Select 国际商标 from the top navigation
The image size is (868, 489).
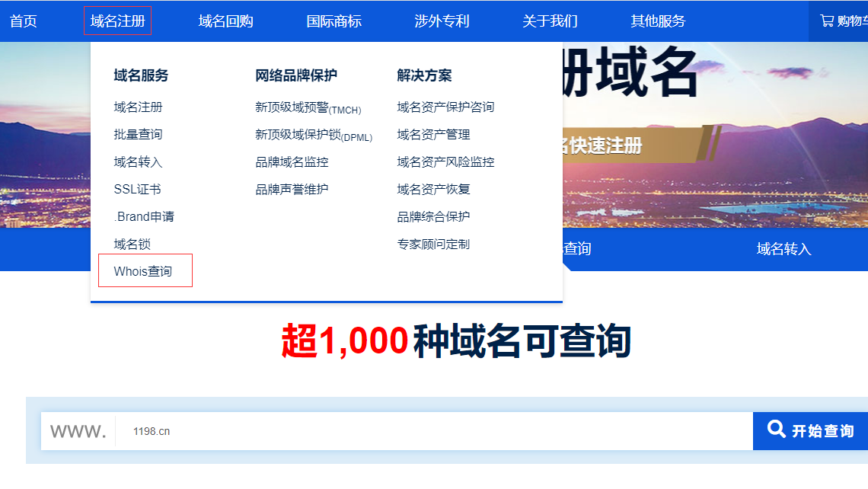pyautogui.click(x=333, y=21)
